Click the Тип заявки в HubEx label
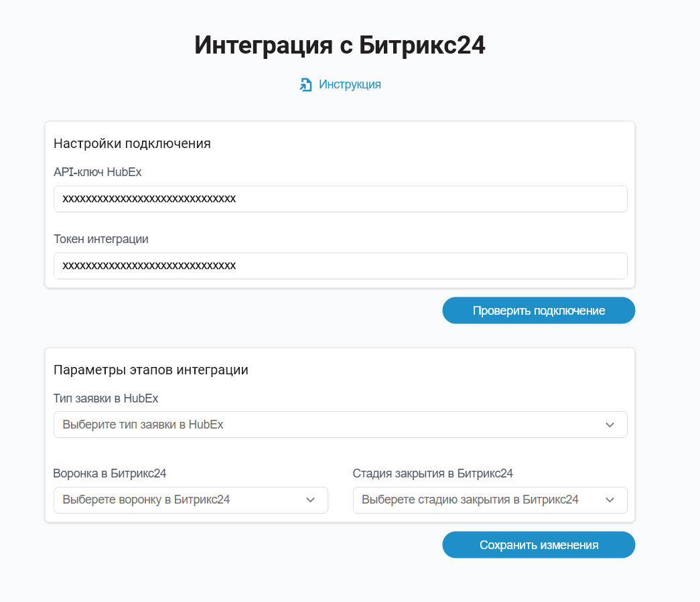Screen dimensions: 700x602 click(x=106, y=398)
